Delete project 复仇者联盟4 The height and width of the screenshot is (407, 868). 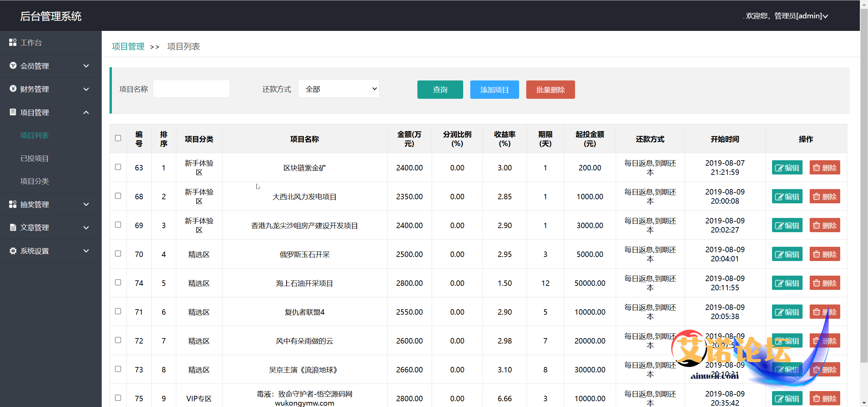click(825, 312)
